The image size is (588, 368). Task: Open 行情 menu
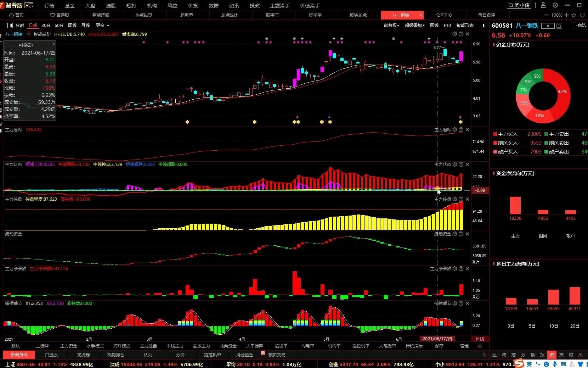tap(49, 6)
